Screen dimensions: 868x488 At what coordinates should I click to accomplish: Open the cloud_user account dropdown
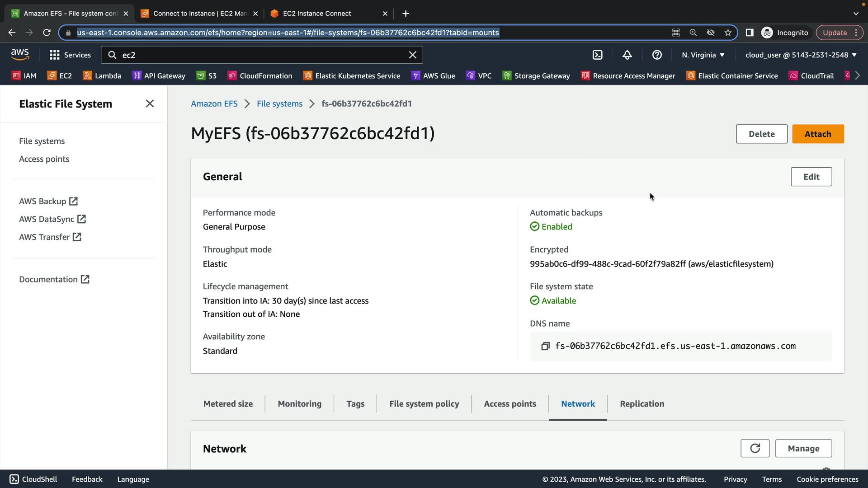point(801,55)
